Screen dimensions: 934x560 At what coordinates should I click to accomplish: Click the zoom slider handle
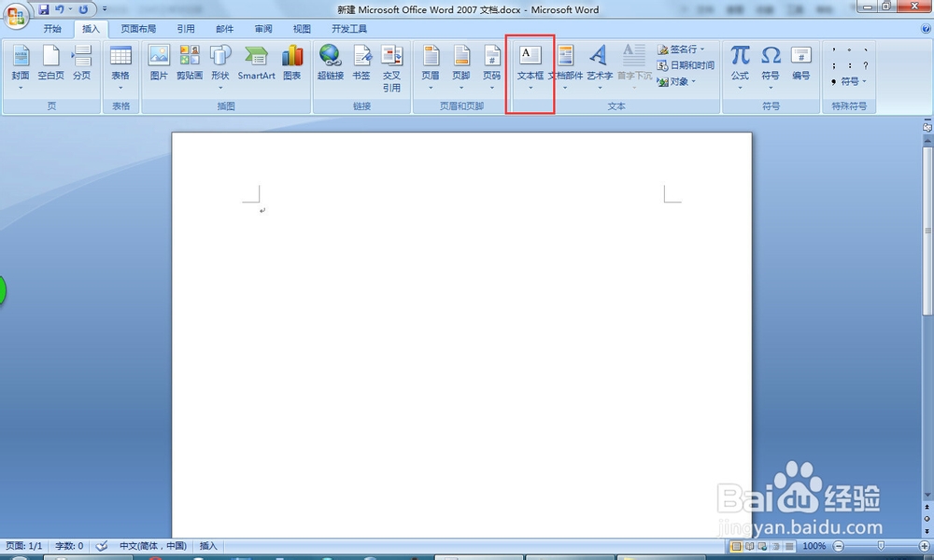(881, 546)
